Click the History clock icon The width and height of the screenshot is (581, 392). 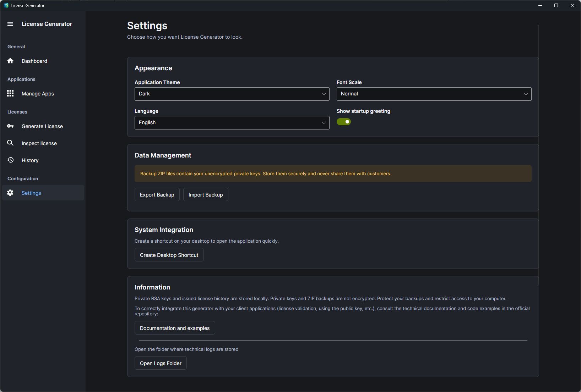click(11, 160)
